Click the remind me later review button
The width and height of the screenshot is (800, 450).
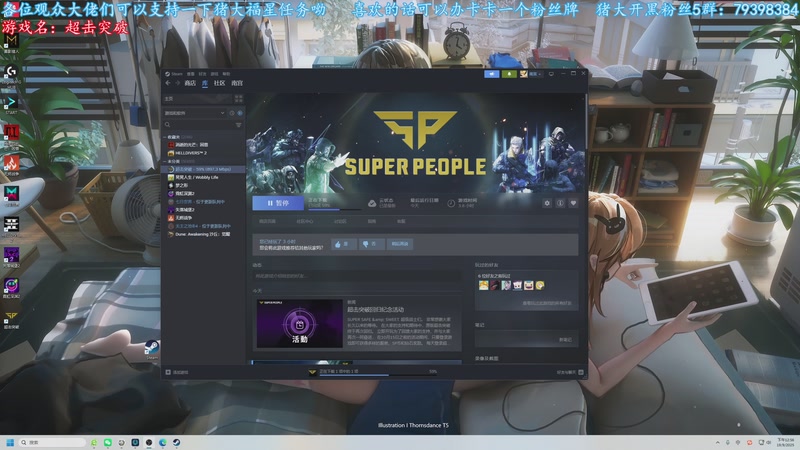[x=399, y=244]
